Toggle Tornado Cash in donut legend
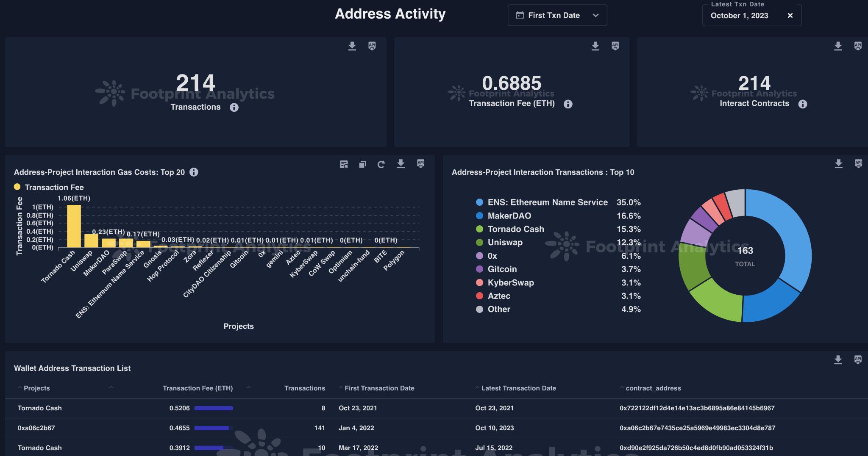This screenshot has height=456, width=868. [x=515, y=229]
